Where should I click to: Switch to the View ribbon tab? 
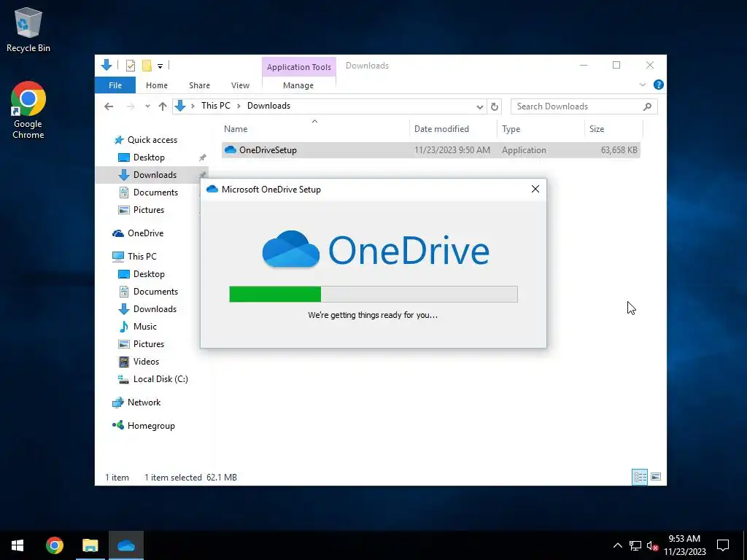[x=240, y=85]
